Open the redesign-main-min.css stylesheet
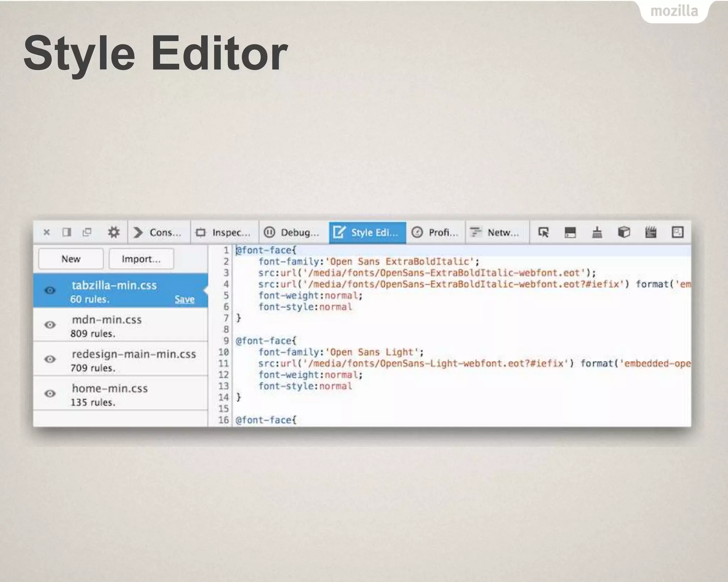This screenshot has height=582, width=728. (x=121, y=359)
